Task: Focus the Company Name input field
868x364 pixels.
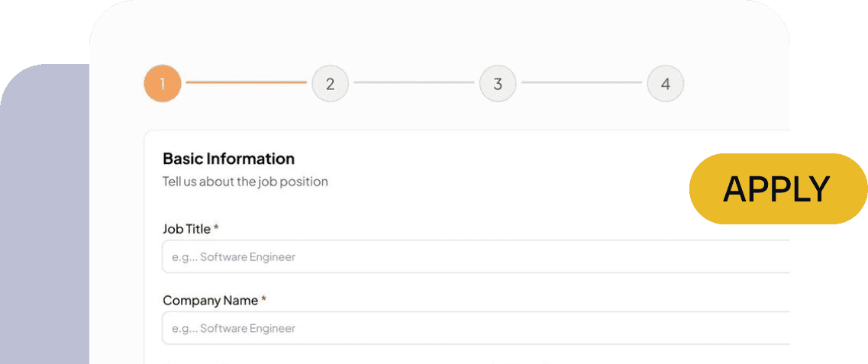Action: (x=476, y=328)
